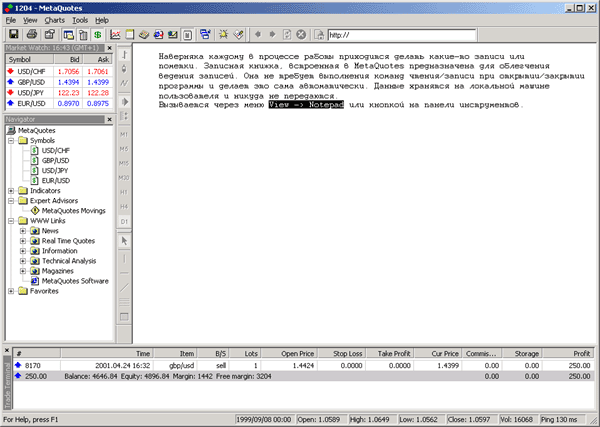Click the Print toolbar icon
The width and height of the screenshot is (600, 427).
(32, 34)
